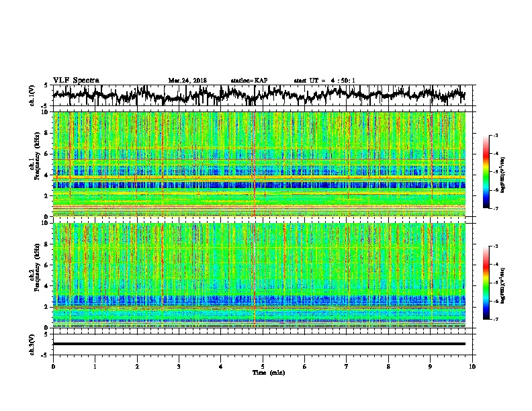Click the "ch.3(V)" axis label

(32, 345)
